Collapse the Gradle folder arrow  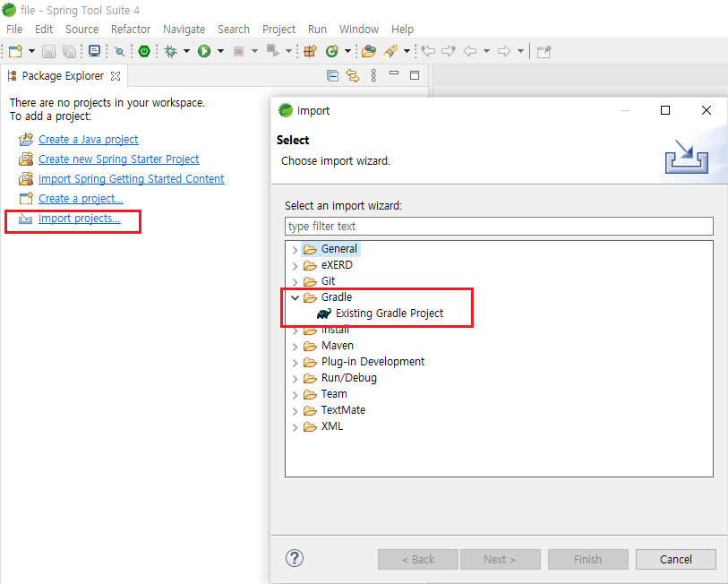coord(295,297)
